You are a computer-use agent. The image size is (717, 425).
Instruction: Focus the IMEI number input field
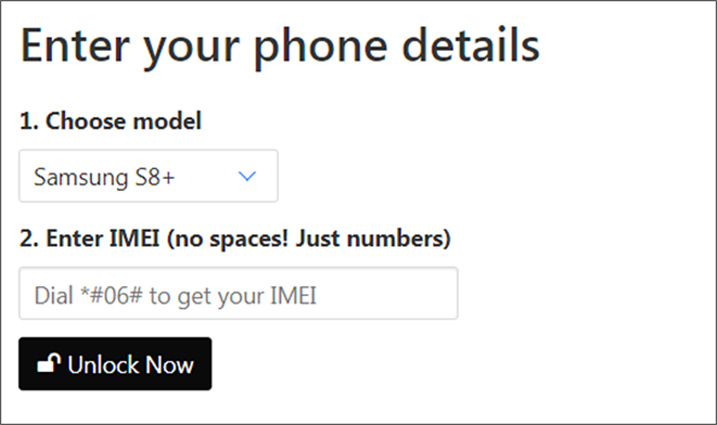[238, 294]
